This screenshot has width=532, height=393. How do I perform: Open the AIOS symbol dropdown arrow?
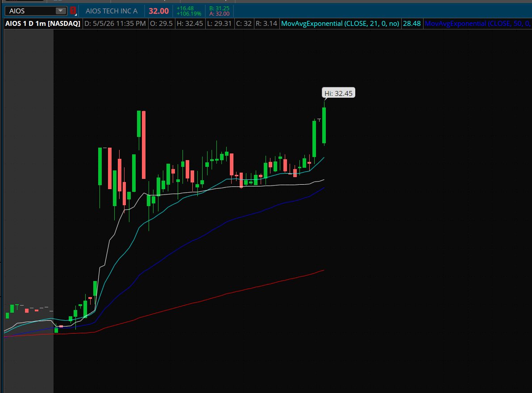[60, 11]
